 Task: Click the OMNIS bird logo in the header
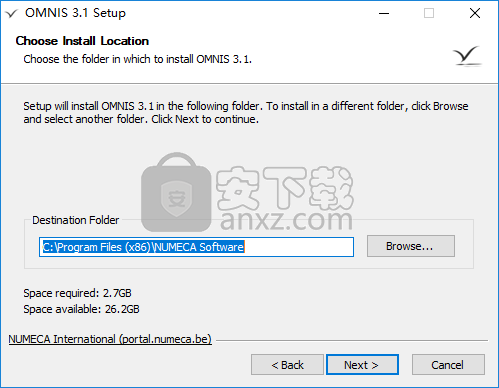click(x=467, y=56)
